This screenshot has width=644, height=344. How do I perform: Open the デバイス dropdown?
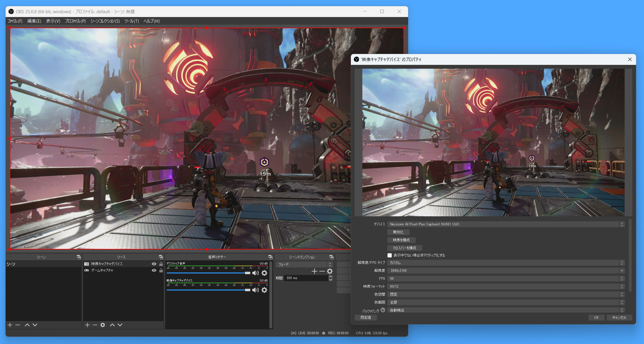coord(506,224)
